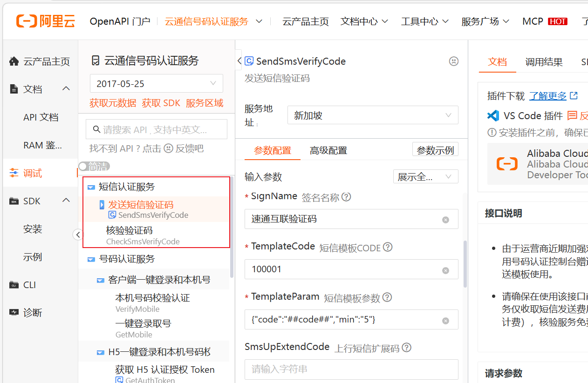This screenshot has width=588, height=383.
Task: Click the sliders icon beside 调试
Action: point(14,173)
